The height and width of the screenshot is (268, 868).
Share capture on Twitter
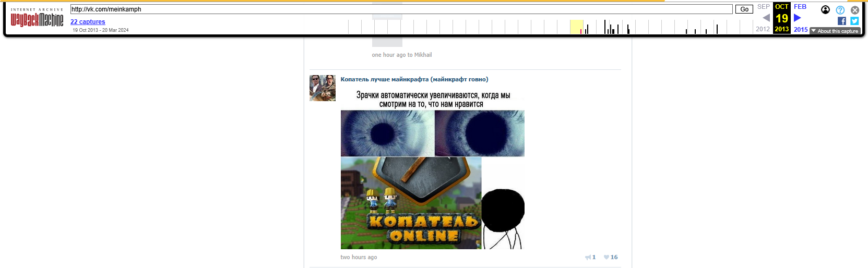(854, 21)
